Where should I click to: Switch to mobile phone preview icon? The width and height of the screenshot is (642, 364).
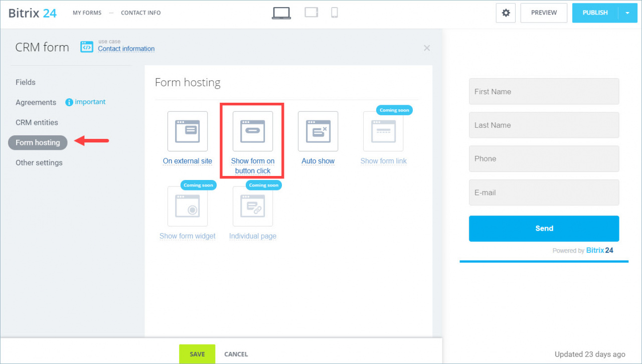click(x=335, y=12)
